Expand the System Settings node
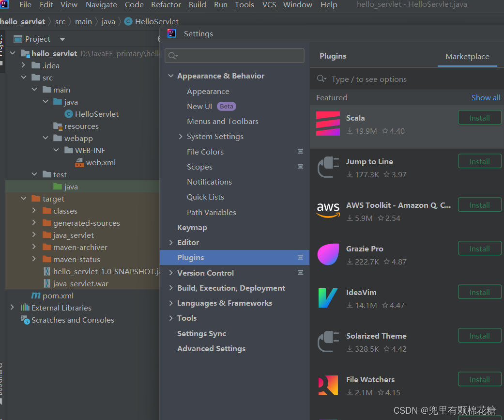The width and height of the screenshot is (504, 420). tap(181, 136)
